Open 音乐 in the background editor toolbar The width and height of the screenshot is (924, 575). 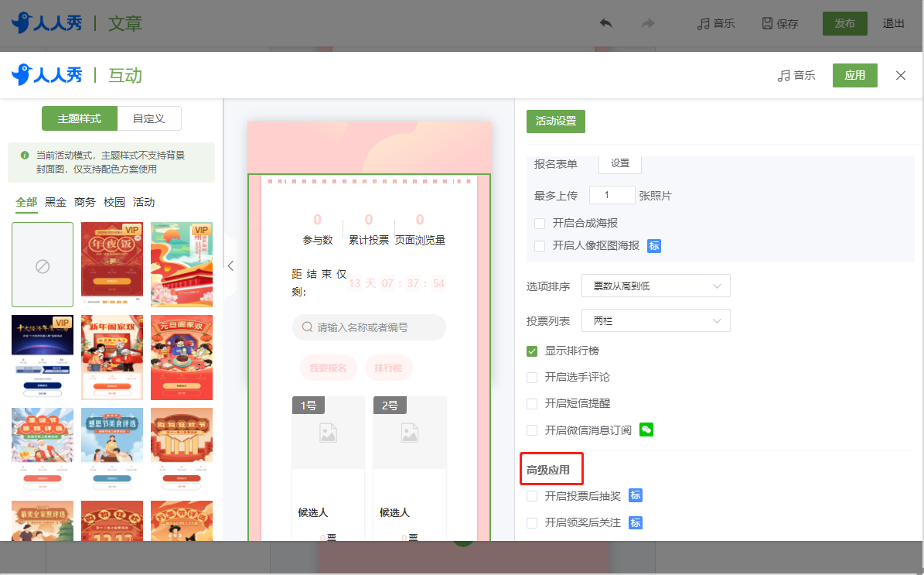click(716, 23)
